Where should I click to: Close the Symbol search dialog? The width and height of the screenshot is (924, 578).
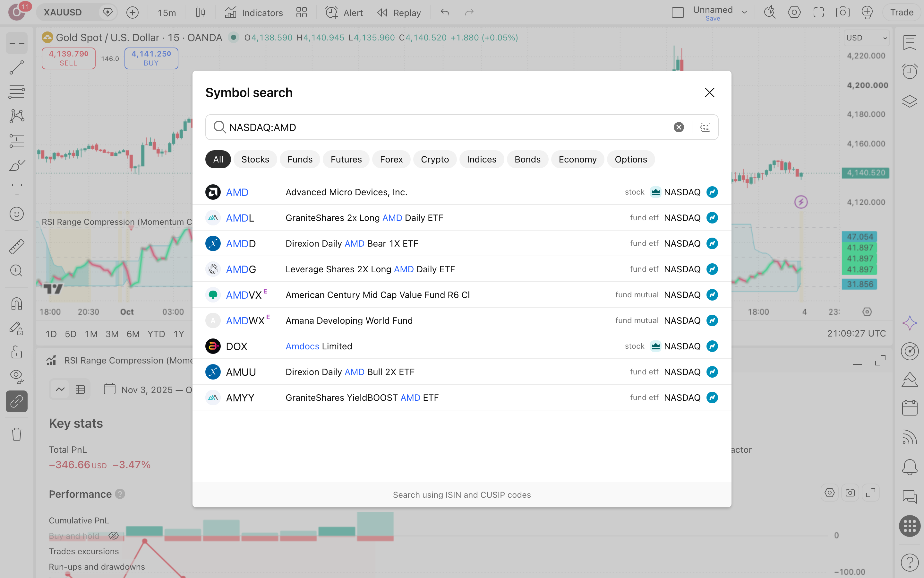point(709,92)
